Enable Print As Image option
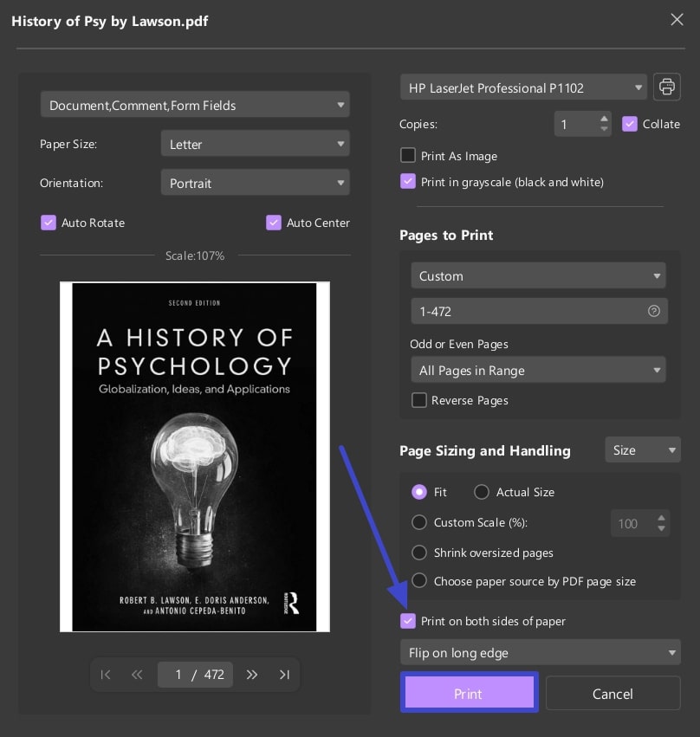The image size is (700, 737). click(x=408, y=156)
